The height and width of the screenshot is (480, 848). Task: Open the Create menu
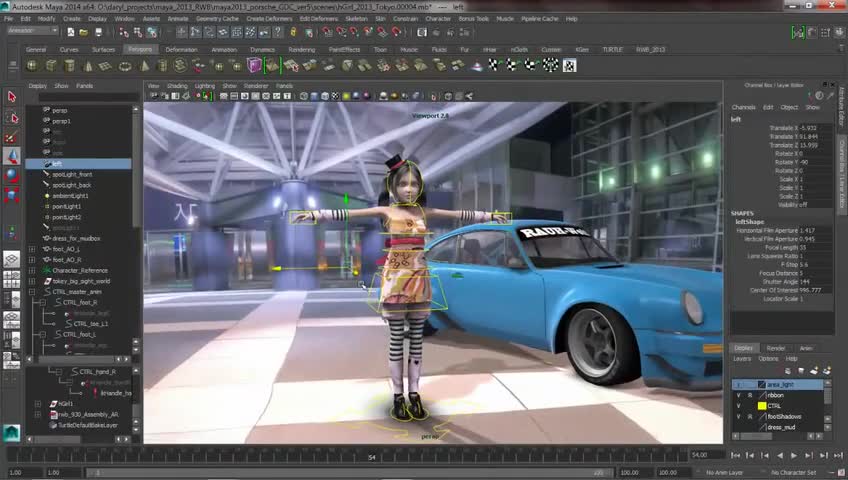[71, 18]
